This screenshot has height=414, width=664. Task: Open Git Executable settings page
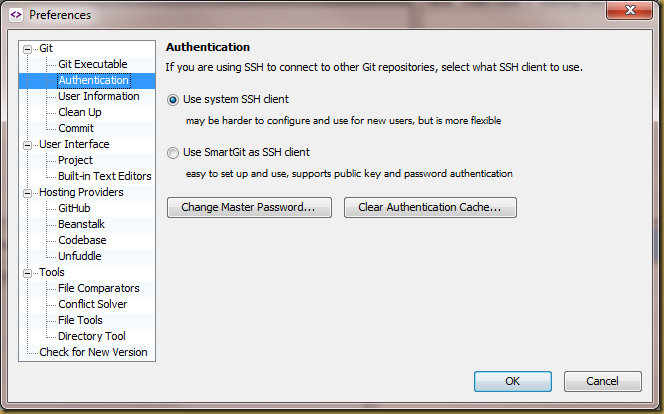[x=92, y=64]
